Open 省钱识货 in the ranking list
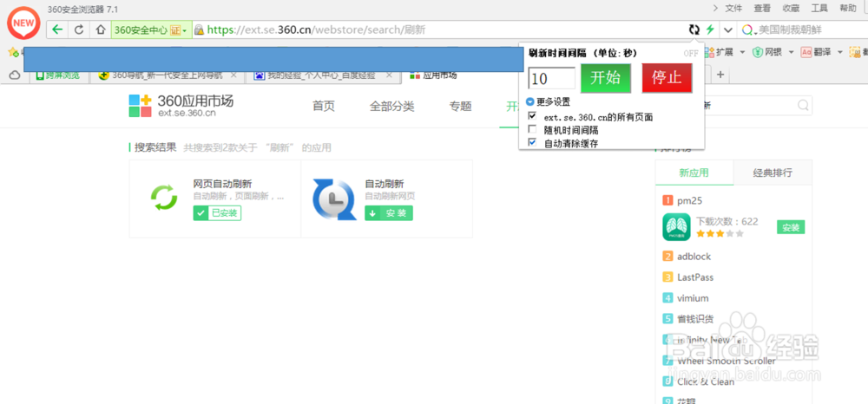This screenshot has width=868, height=404. coord(695,319)
